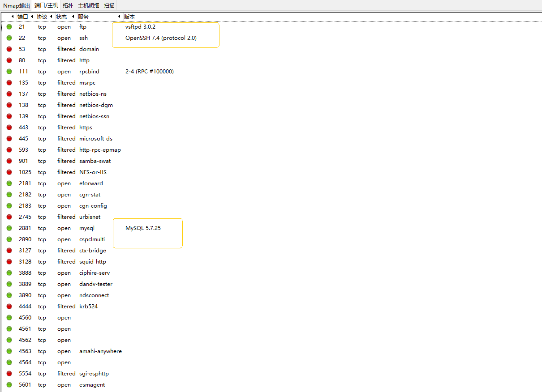Click the urbisnet service name
Screen dimensions: 542x392
click(x=90, y=217)
